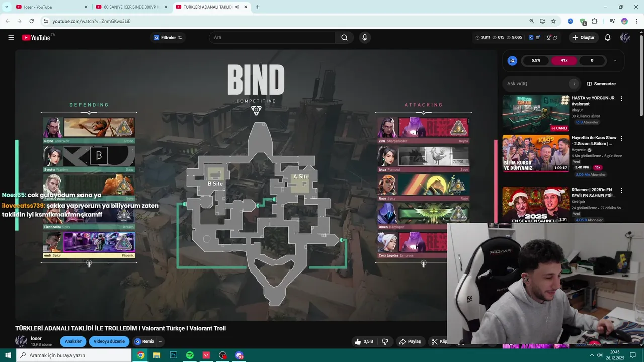Click the Summarize button

601,84
